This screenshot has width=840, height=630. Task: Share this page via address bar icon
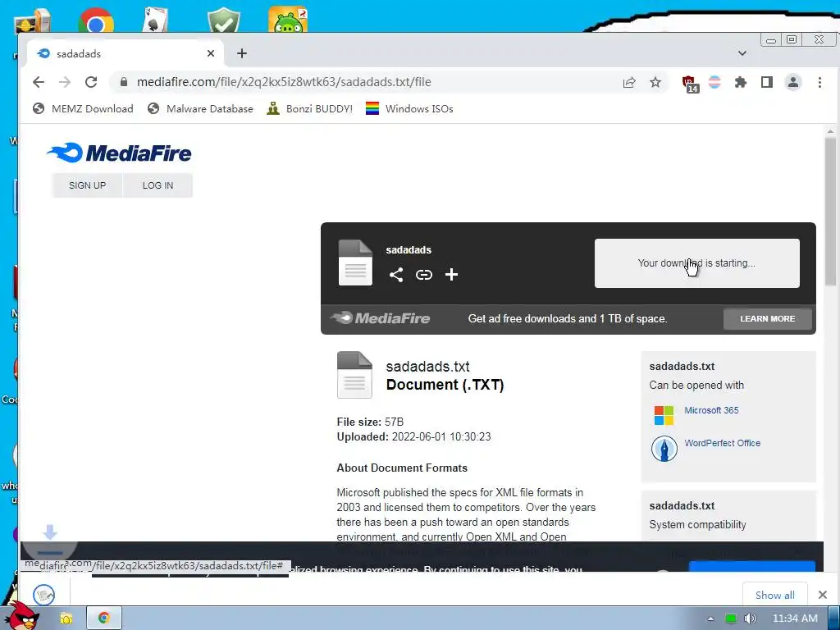pyautogui.click(x=629, y=82)
